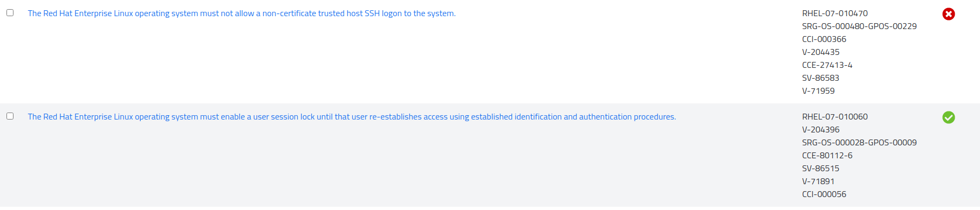
Task: Select the SV-86583 identifier
Action: point(821,78)
